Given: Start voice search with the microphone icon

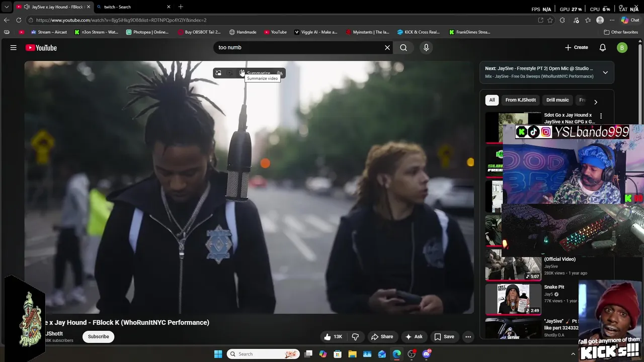Looking at the screenshot, I should coord(426,47).
